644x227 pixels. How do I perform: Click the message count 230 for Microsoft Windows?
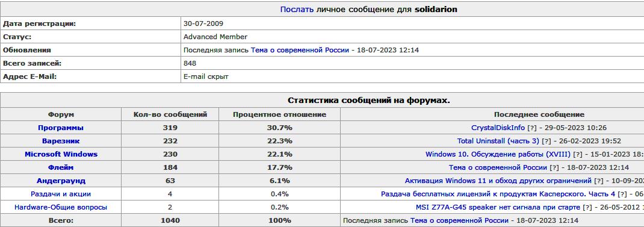point(170,154)
